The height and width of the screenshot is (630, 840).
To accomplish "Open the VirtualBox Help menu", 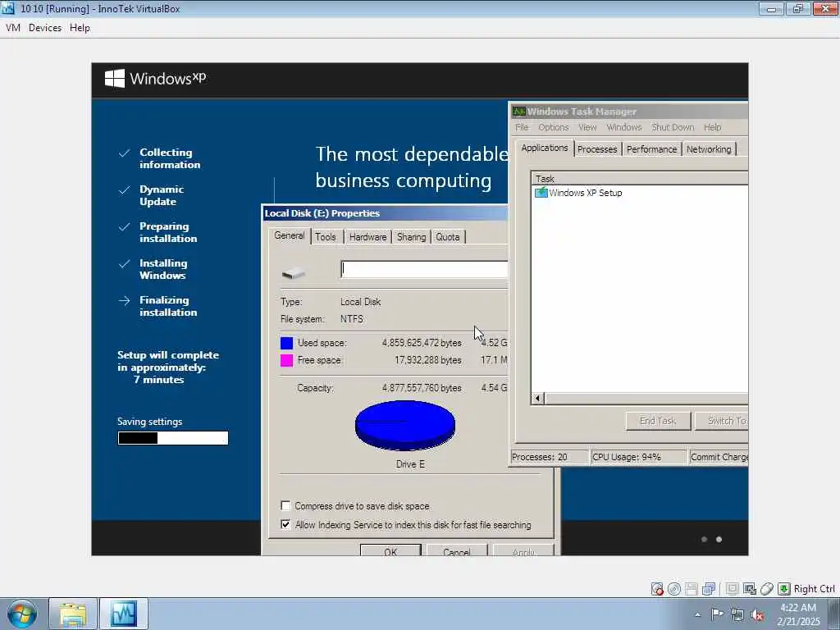I will click(x=80, y=28).
